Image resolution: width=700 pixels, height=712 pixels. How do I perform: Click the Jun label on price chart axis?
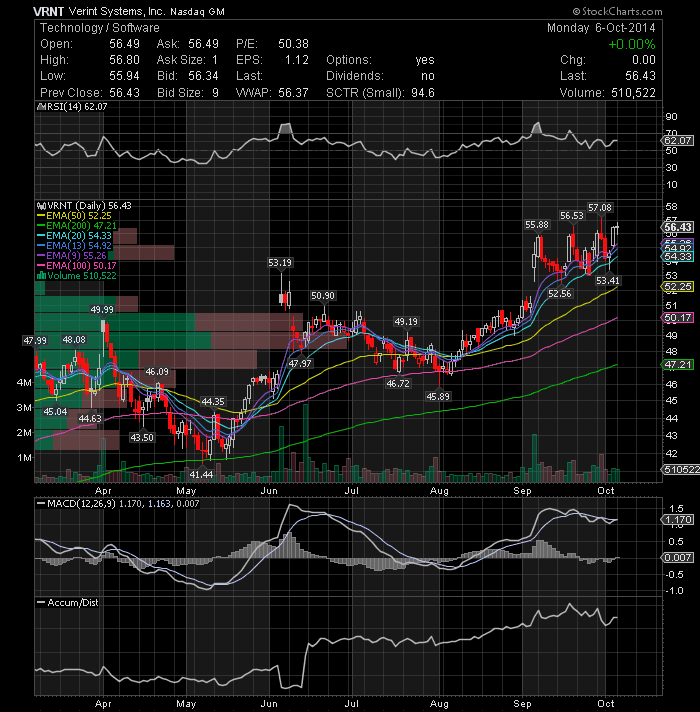tap(269, 491)
